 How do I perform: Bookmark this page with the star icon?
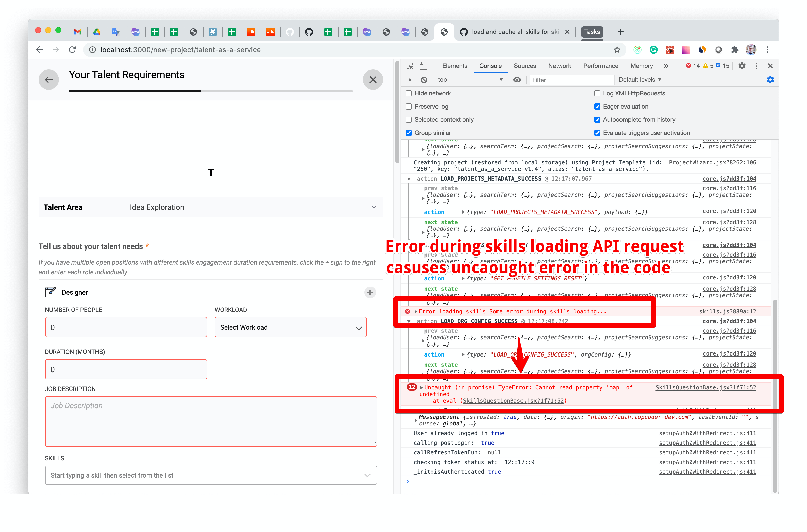(x=617, y=50)
